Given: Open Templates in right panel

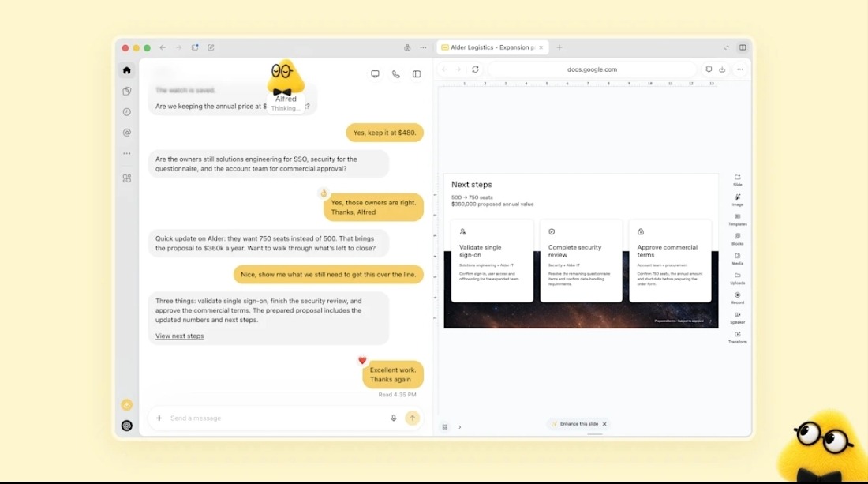Looking at the screenshot, I should coord(737,219).
